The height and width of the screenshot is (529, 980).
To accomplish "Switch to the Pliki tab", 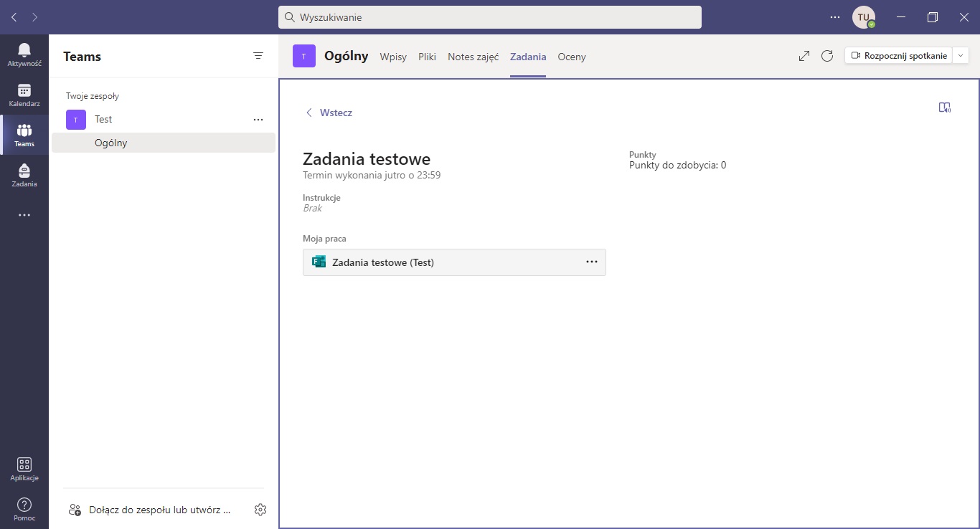I will (427, 57).
